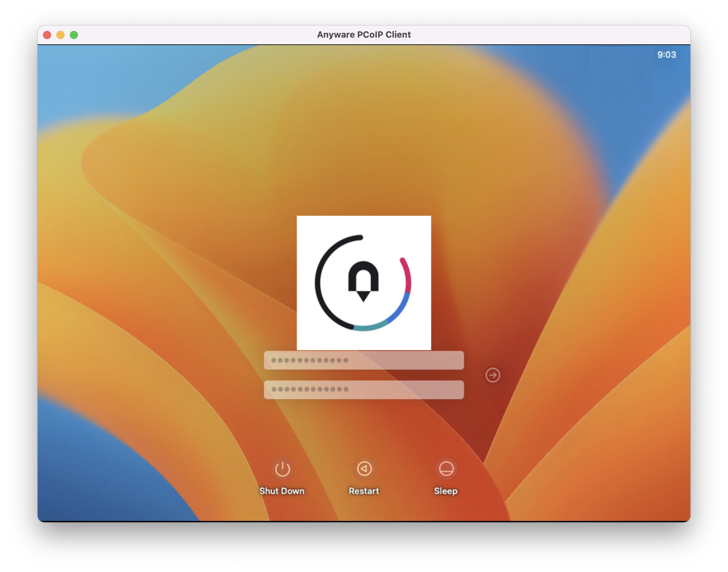Click the Restart label
Image resolution: width=728 pixels, height=572 pixels.
click(x=364, y=491)
